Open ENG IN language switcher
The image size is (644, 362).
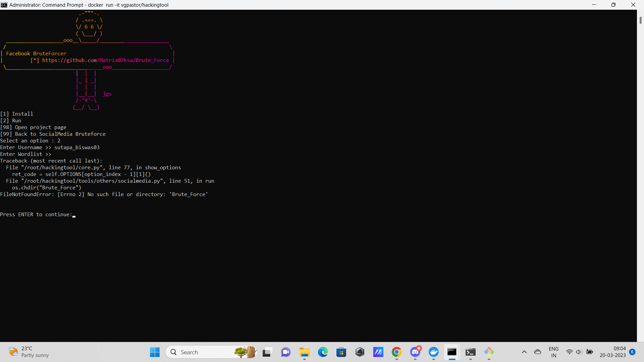coord(554,352)
